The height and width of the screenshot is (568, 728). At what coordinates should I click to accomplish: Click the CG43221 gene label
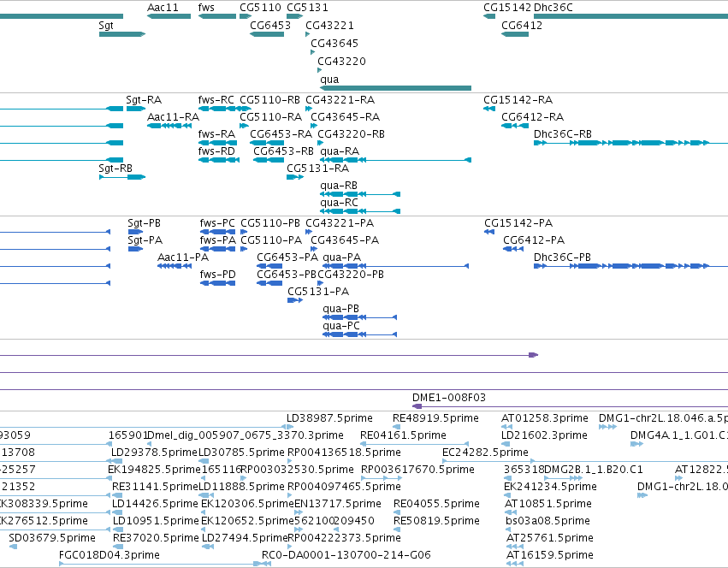click(x=329, y=26)
